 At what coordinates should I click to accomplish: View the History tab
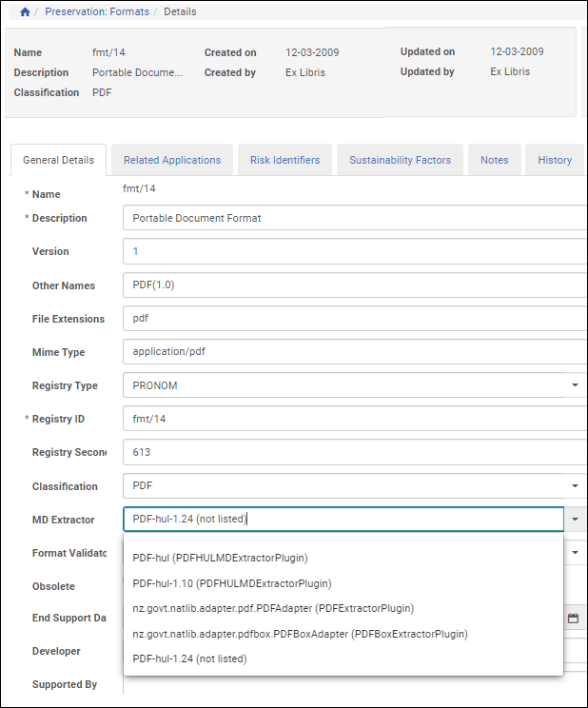(x=555, y=160)
